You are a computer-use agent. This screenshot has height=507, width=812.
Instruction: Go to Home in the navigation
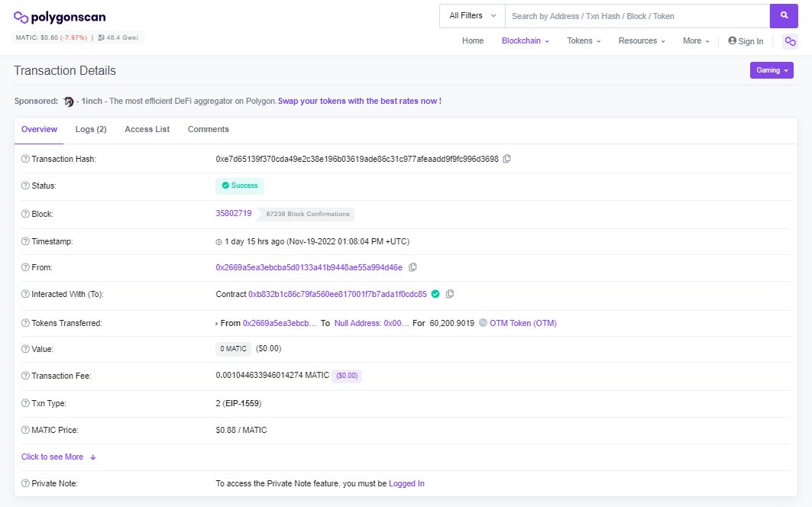point(473,41)
